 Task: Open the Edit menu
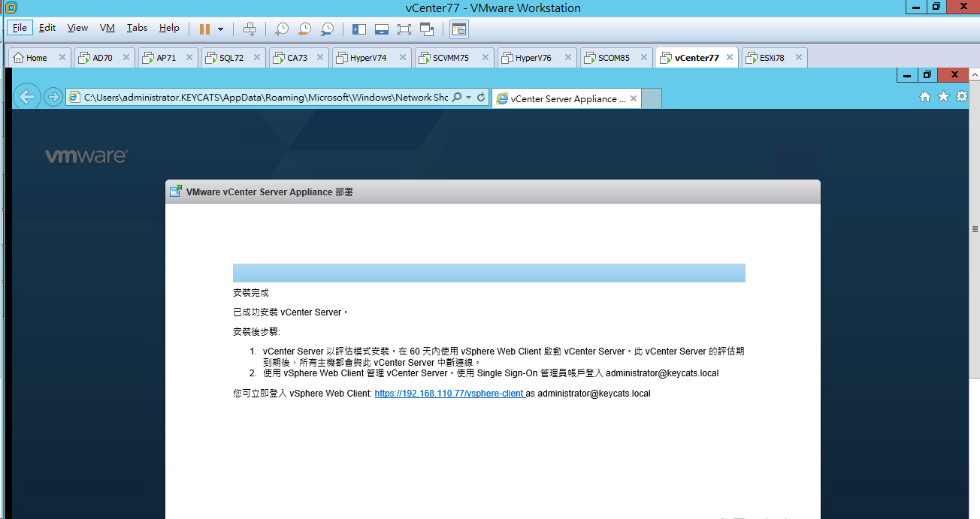click(x=47, y=28)
